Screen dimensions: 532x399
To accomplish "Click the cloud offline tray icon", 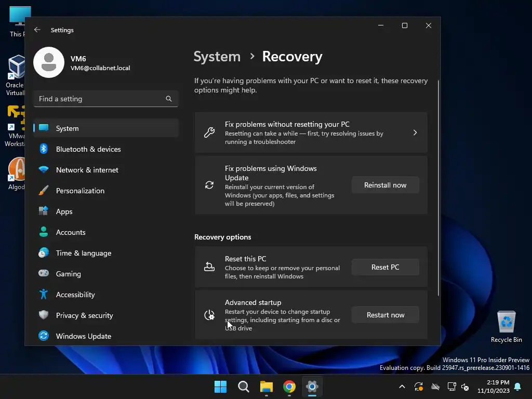I will pyautogui.click(x=435, y=387).
